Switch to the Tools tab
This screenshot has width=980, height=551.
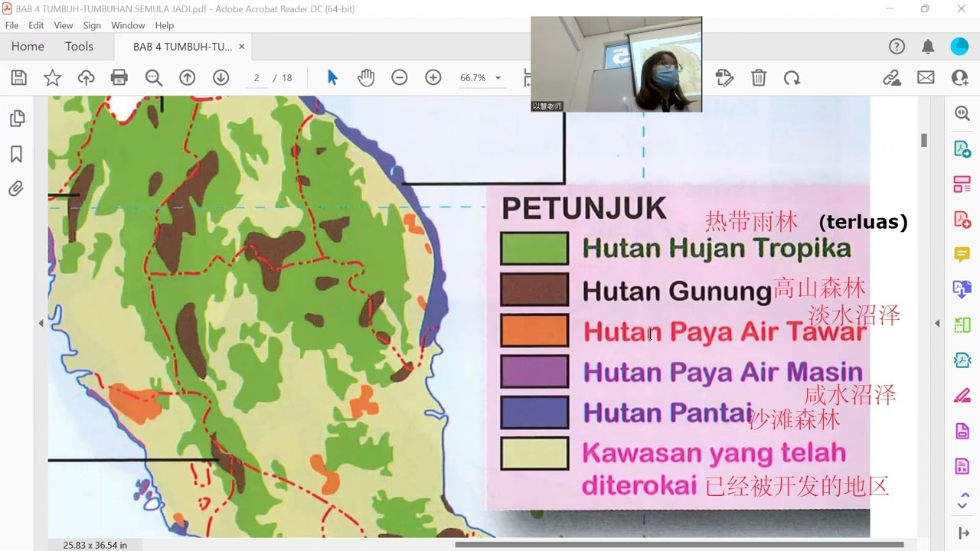[x=79, y=47]
